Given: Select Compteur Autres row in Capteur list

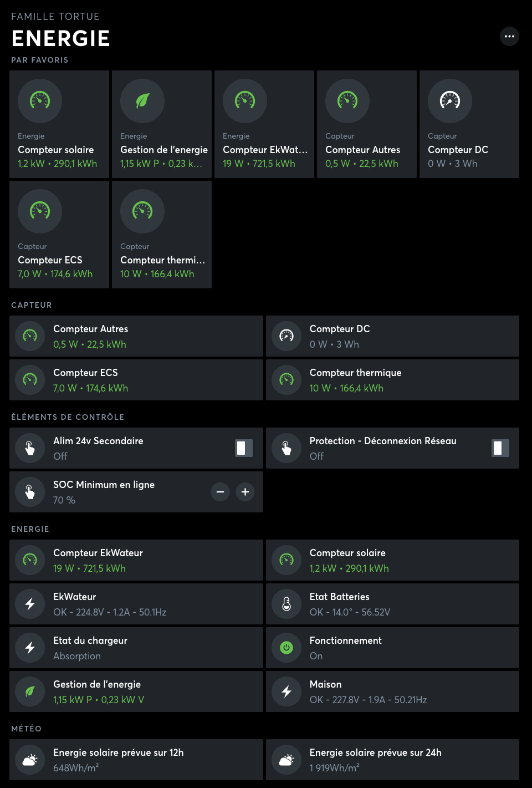Looking at the screenshot, I should coord(136,336).
